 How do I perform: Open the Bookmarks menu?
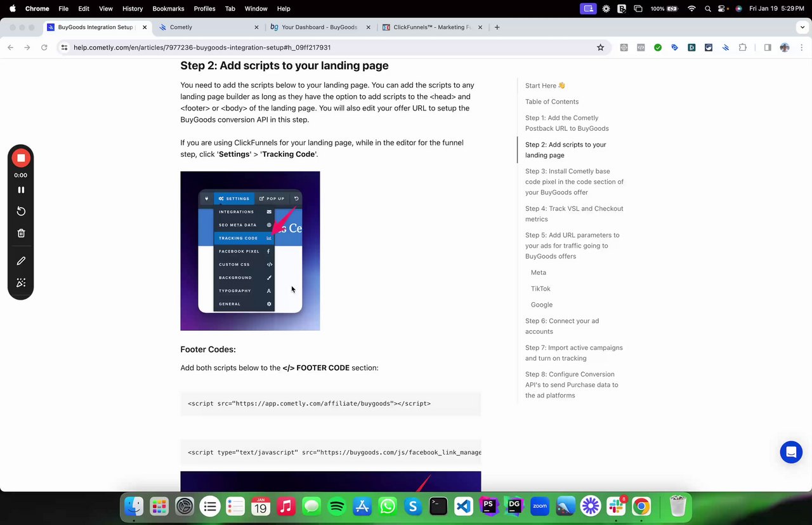pyautogui.click(x=168, y=9)
